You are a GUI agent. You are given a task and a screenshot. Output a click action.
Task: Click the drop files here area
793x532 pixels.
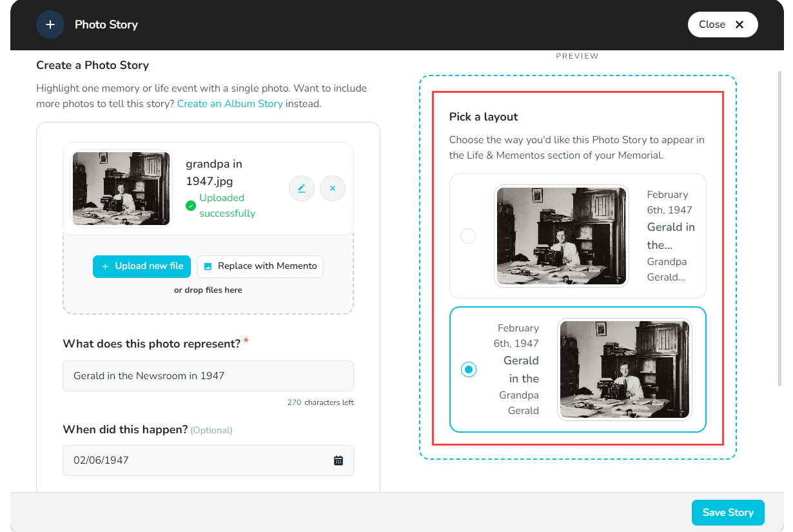[x=208, y=290]
